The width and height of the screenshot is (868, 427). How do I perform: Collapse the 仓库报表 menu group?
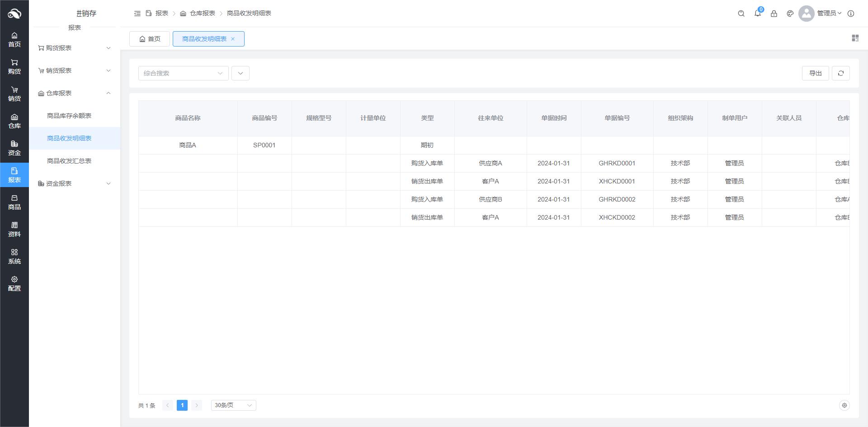[x=75, y=93]
